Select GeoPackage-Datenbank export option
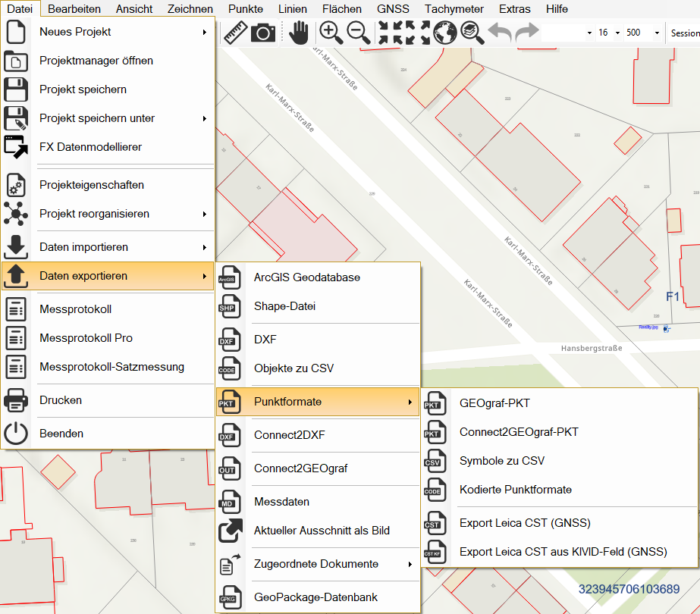700x614 pixels. point(315,597)
